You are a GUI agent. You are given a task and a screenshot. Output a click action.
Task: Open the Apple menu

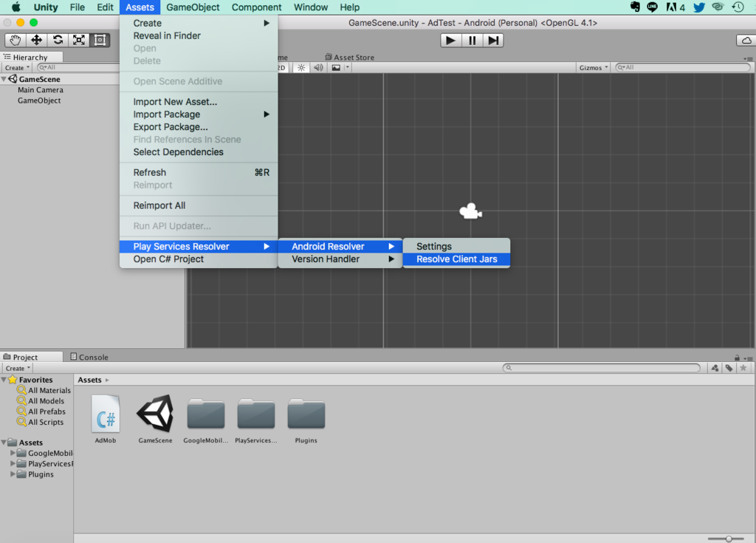[x=16, y=7]
